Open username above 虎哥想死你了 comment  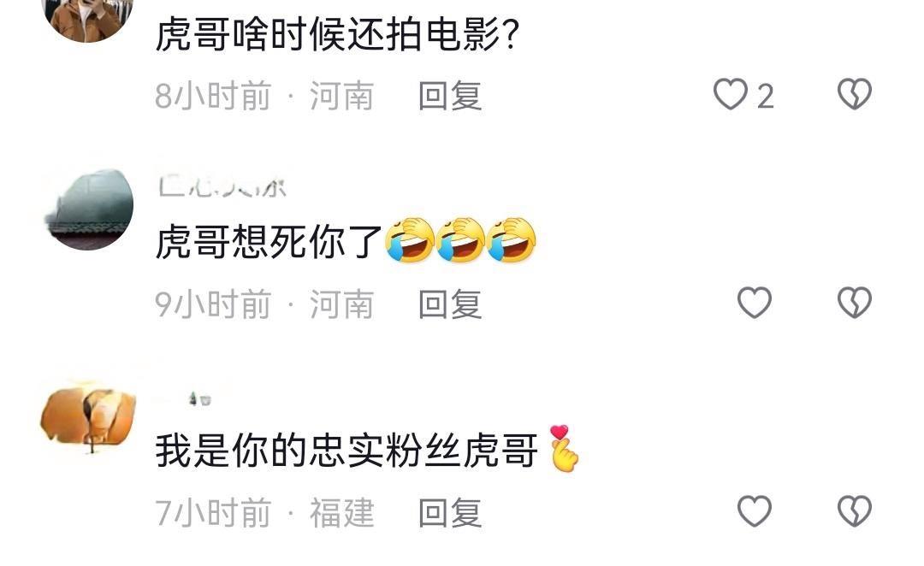[222, 187]
